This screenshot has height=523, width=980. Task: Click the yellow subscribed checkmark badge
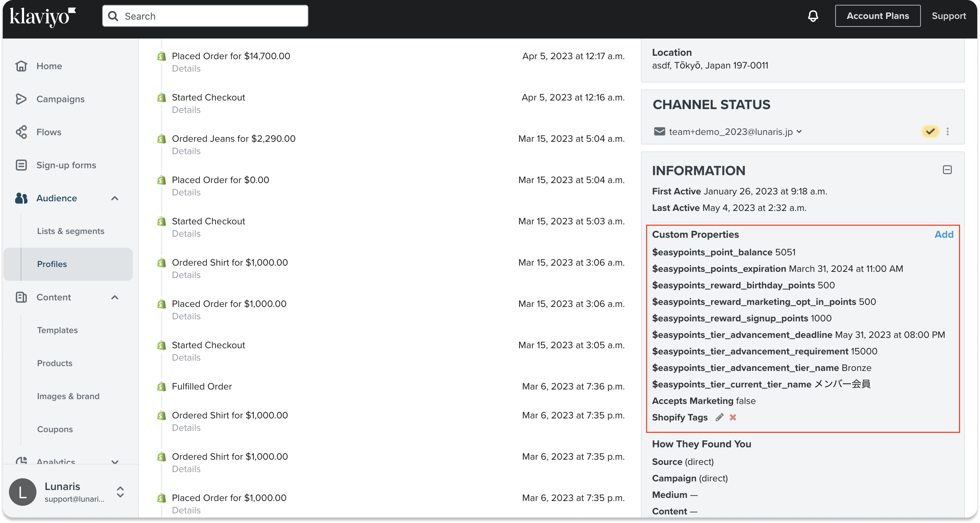[x=930, y=132]
